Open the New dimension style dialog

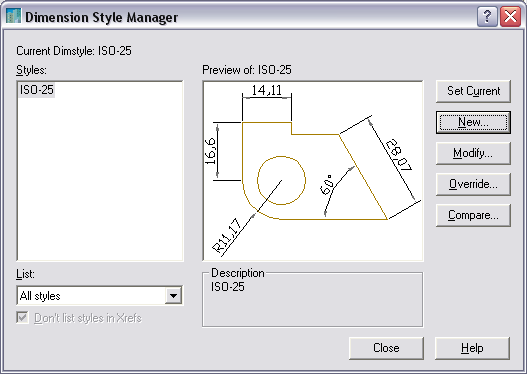tap(473, 122)
